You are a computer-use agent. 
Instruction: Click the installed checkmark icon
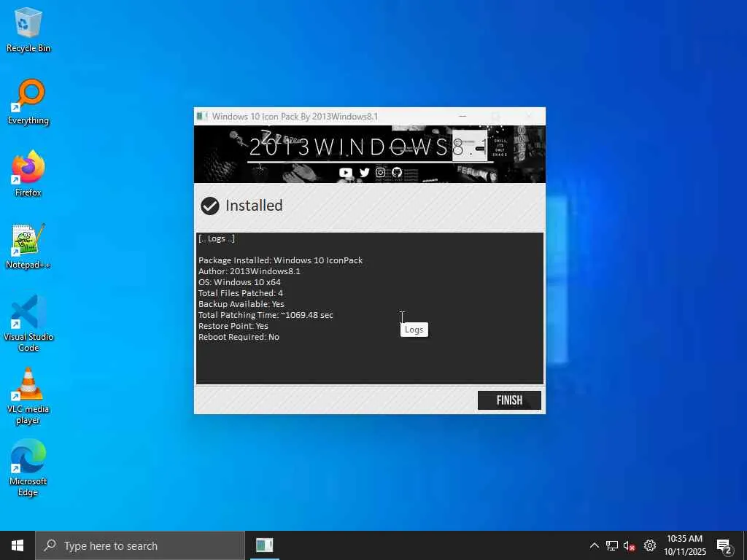coord(209,206)
